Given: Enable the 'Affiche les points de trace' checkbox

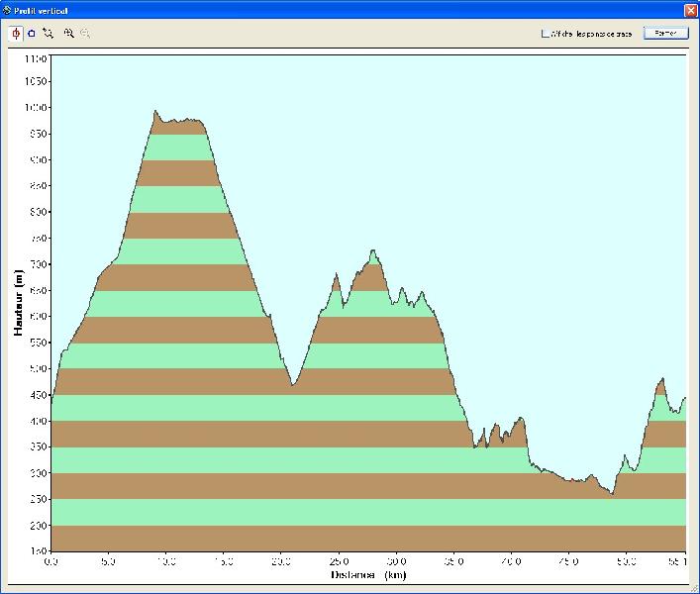Looking at the screenshot, I should click(x=546, y=34).
